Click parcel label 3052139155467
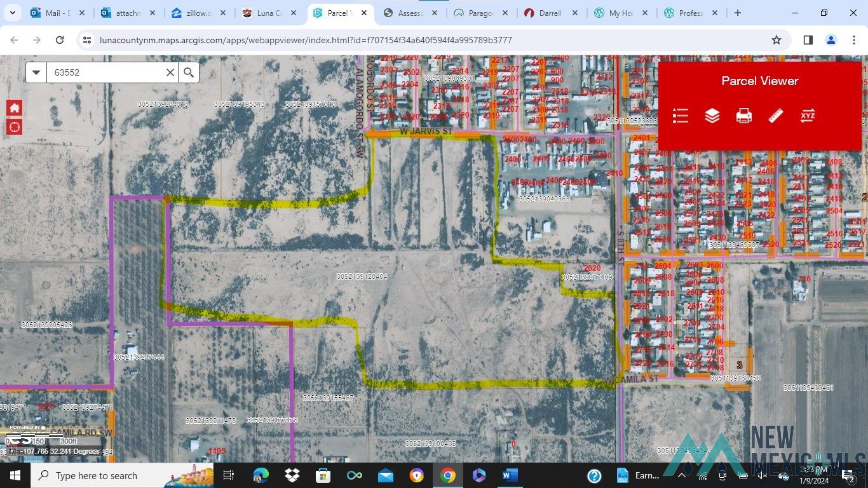 coord(329,398)
